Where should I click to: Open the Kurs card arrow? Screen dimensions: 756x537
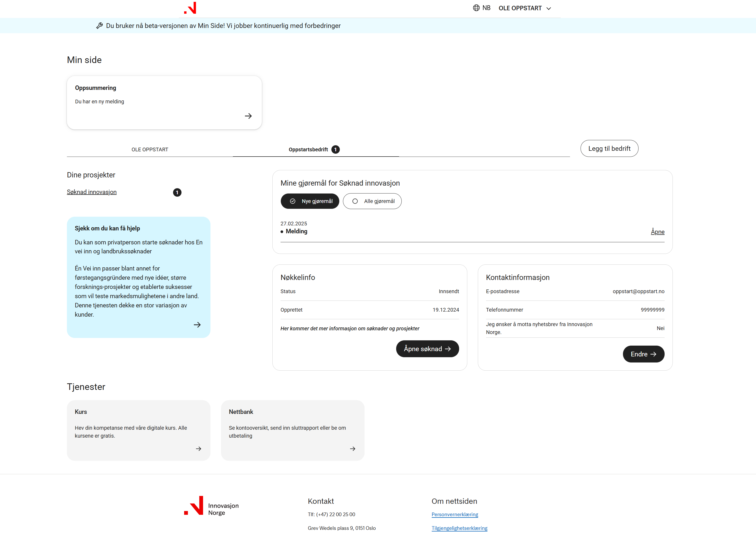199,449
